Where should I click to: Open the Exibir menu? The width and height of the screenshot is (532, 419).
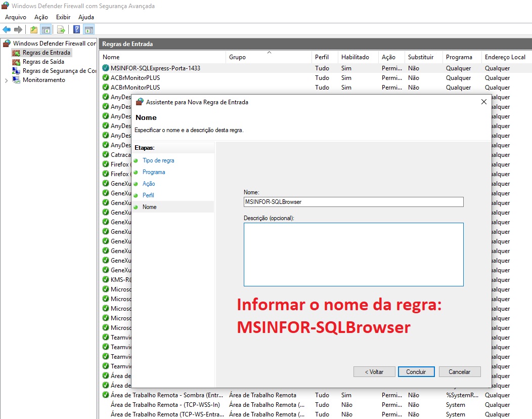click(x=63, y=17)
